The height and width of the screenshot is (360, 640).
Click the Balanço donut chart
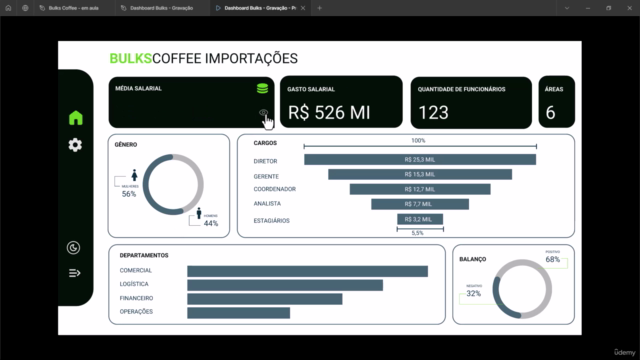point(522,289)
